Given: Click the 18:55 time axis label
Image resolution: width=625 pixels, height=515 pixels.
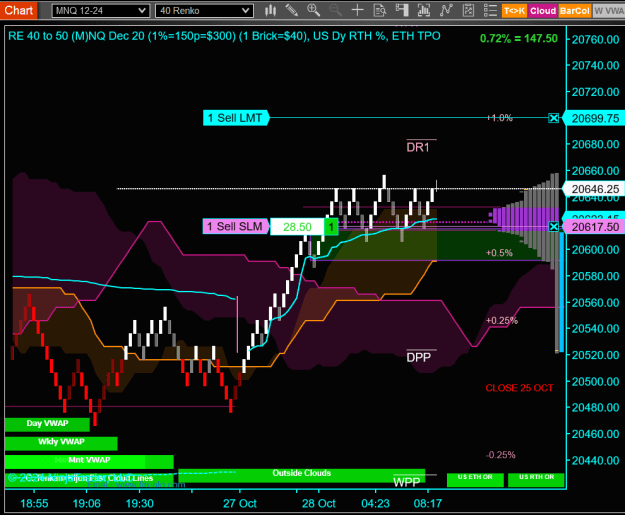Looking at the screenshot, I should tap(34, 503).
